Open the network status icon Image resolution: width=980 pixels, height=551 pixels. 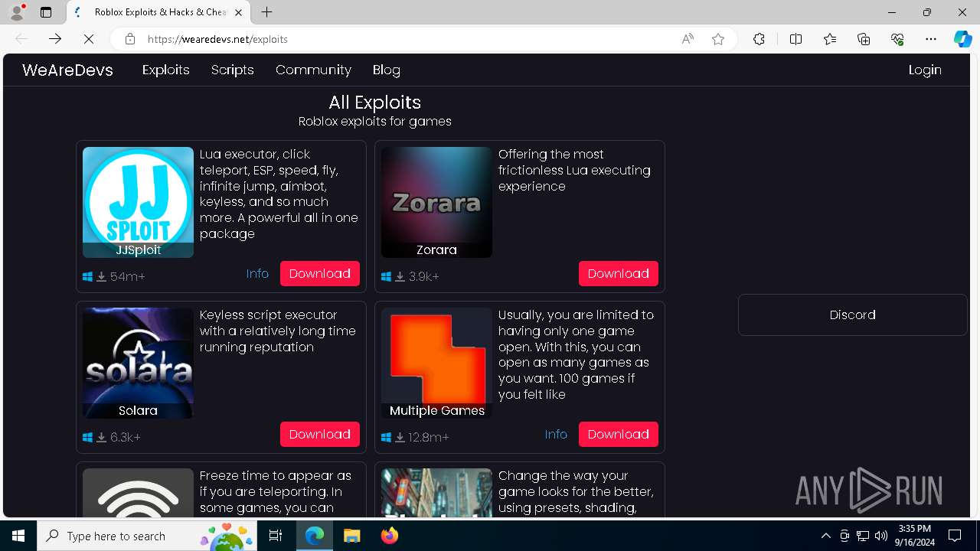click(x=863, y=536)
